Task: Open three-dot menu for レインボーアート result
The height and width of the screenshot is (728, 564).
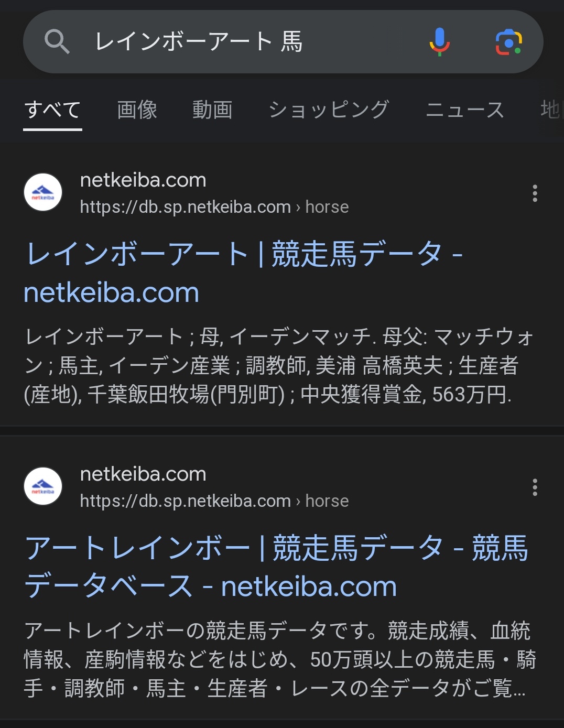Action: (x=535, y=193)
